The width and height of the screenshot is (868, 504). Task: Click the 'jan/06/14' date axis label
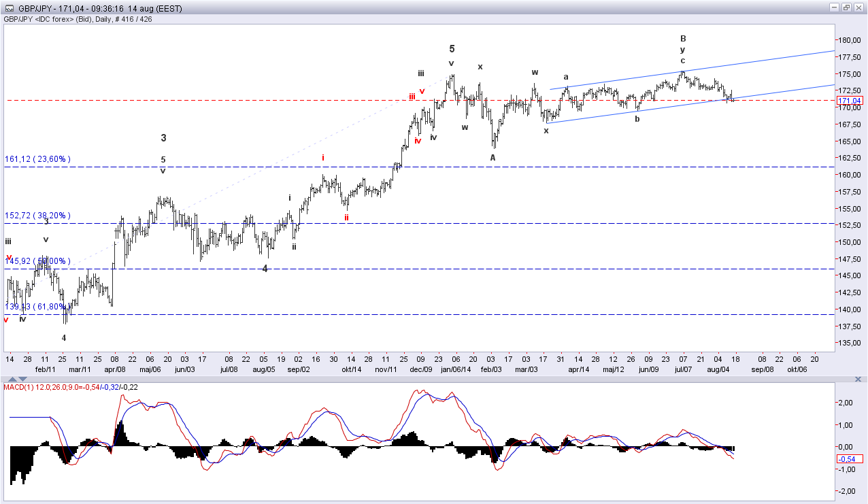click(x=456, y=369)
